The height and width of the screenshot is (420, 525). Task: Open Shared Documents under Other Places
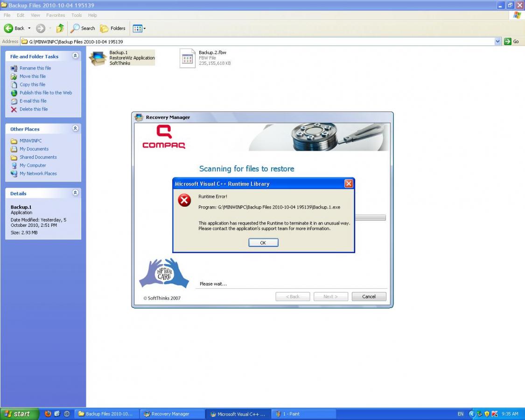coord(38,157)
